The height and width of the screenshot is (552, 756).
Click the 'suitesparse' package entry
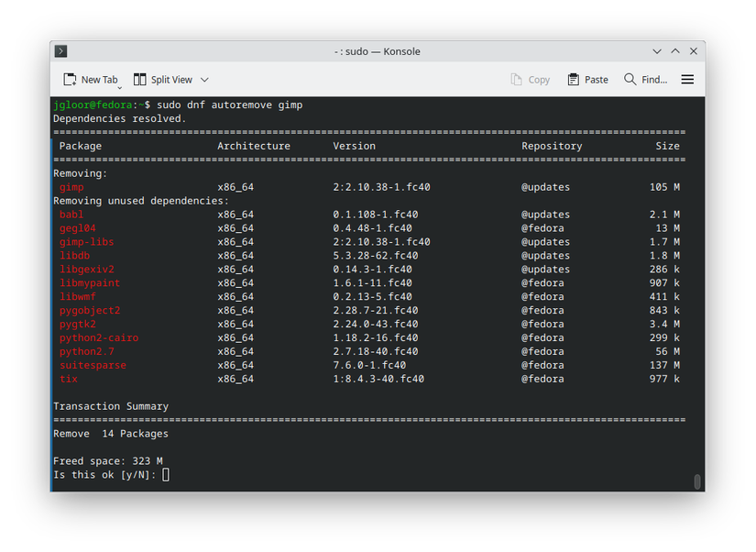pyautogui.click(x=93, y=365)
